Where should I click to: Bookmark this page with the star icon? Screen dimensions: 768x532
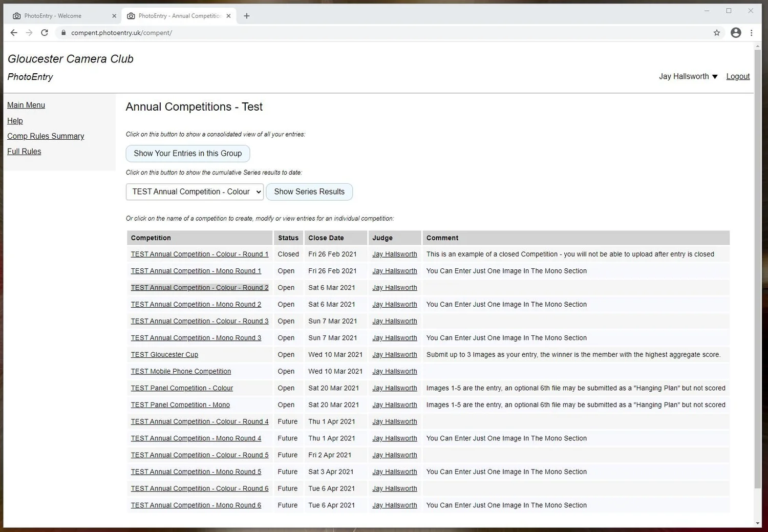[717, 33]
